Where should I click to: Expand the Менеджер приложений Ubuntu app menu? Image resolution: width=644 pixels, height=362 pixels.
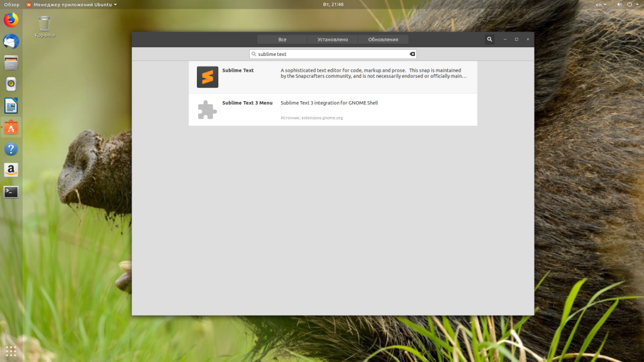(71, 4)
